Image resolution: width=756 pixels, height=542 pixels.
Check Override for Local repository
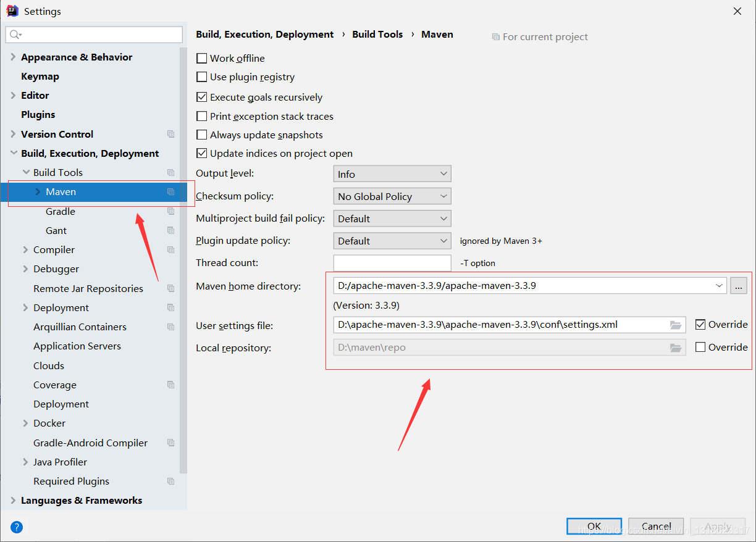click(700, 347)
